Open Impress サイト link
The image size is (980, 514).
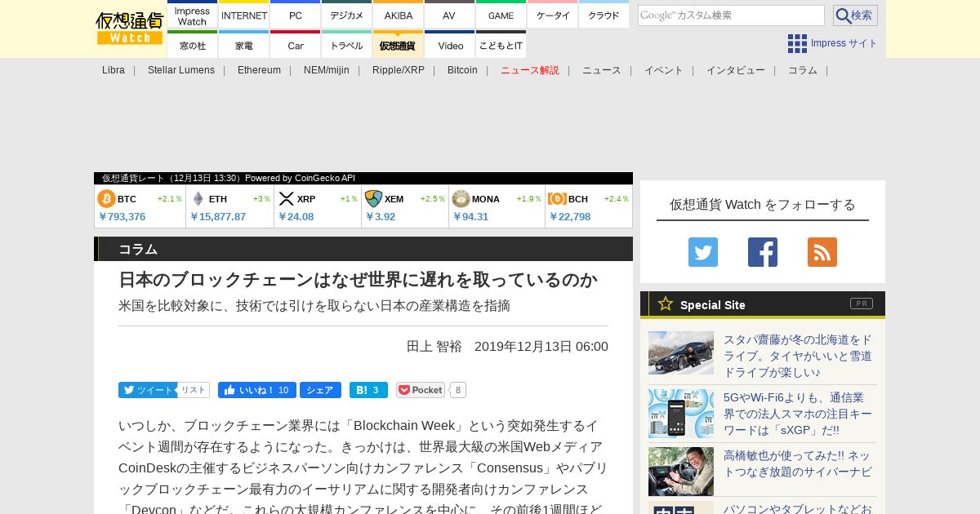coord(844,43)
